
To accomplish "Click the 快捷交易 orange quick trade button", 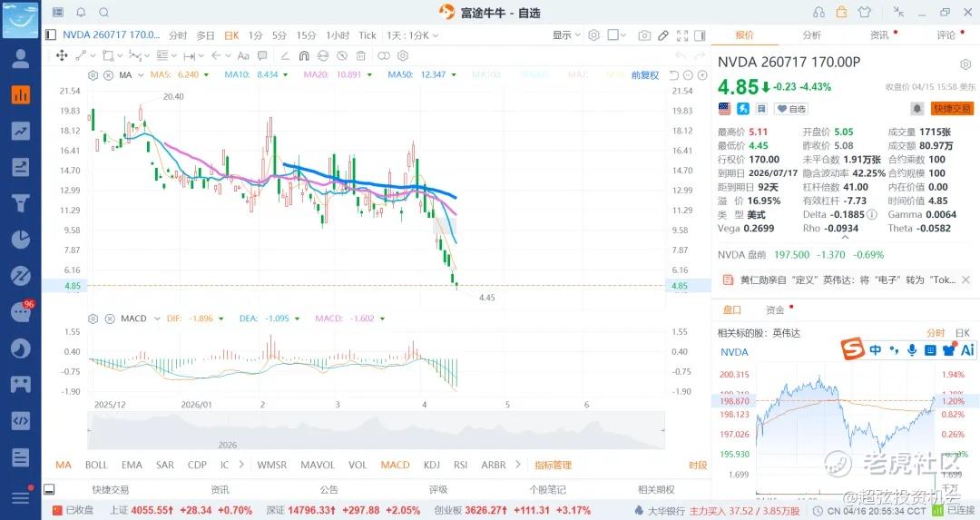I will 952,109.
